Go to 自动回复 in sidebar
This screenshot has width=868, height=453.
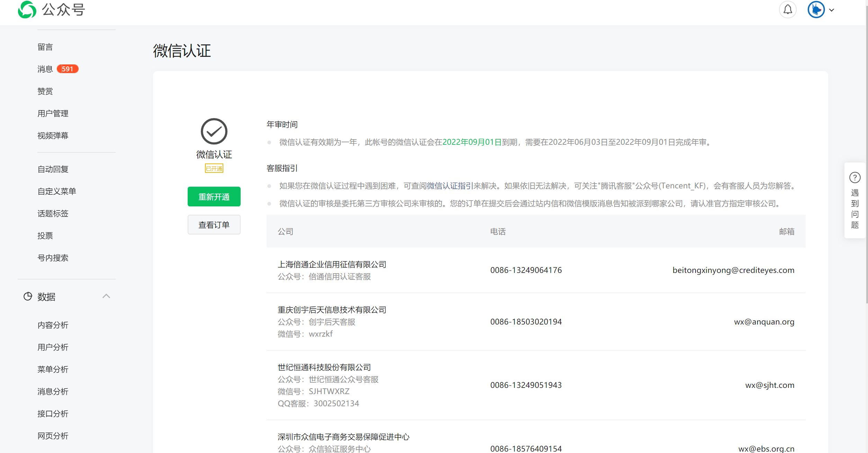tap(53, 169)
